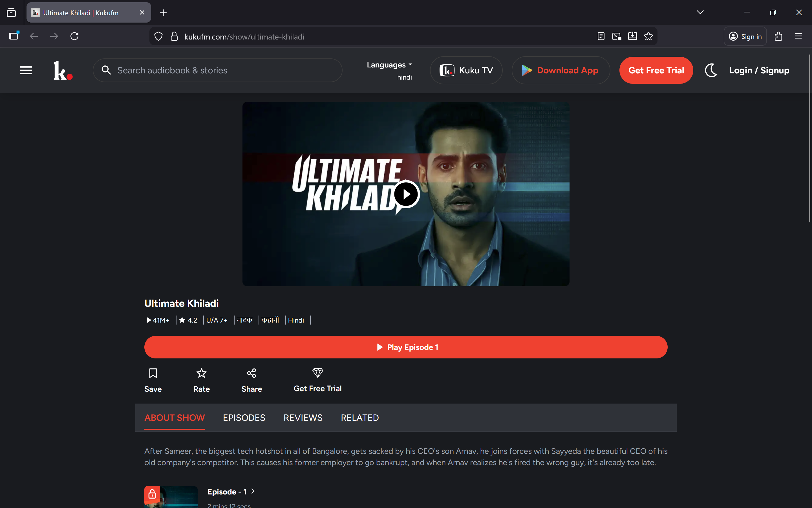Screen dimensions: 812x508
Task: Click Firefox Sign in button
Action: 745,36
